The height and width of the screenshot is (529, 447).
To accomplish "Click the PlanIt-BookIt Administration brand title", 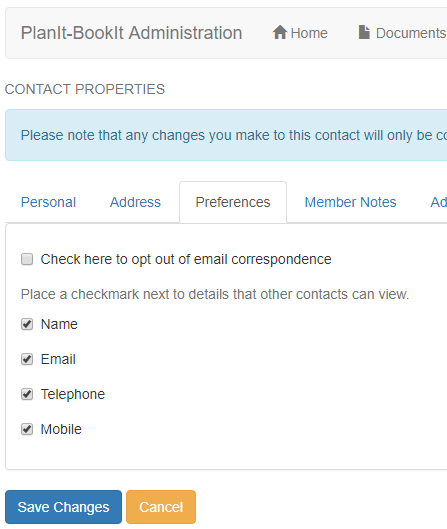I will tap(132, 33).
